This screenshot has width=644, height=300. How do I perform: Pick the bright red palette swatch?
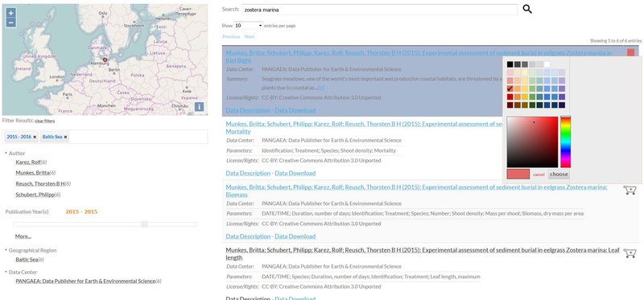[510, 97]
